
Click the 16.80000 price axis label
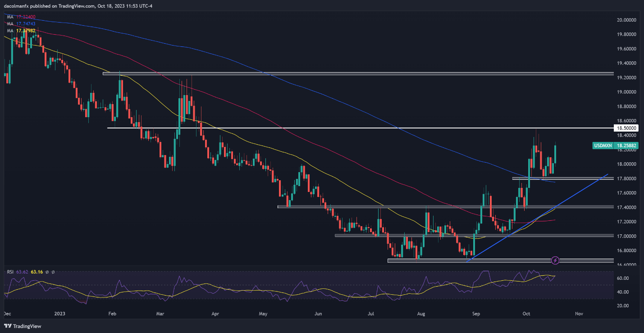click(627, 251)
